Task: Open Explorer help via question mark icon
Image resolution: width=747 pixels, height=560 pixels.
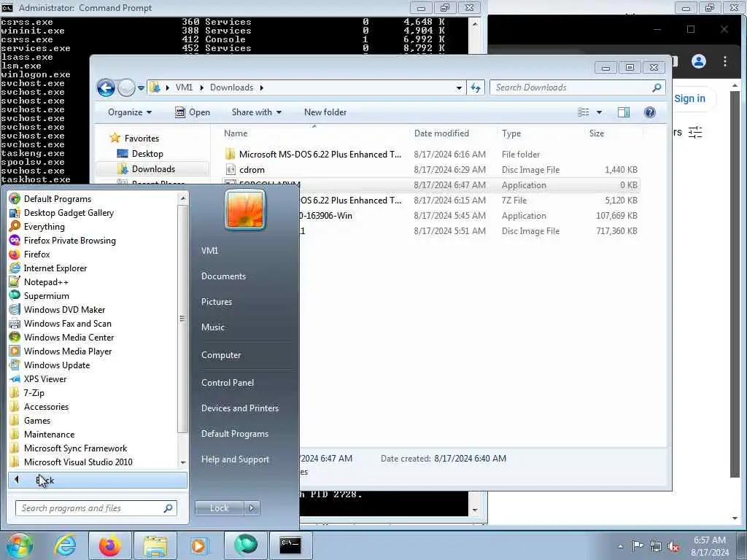Action: click(x=649, y=112)
